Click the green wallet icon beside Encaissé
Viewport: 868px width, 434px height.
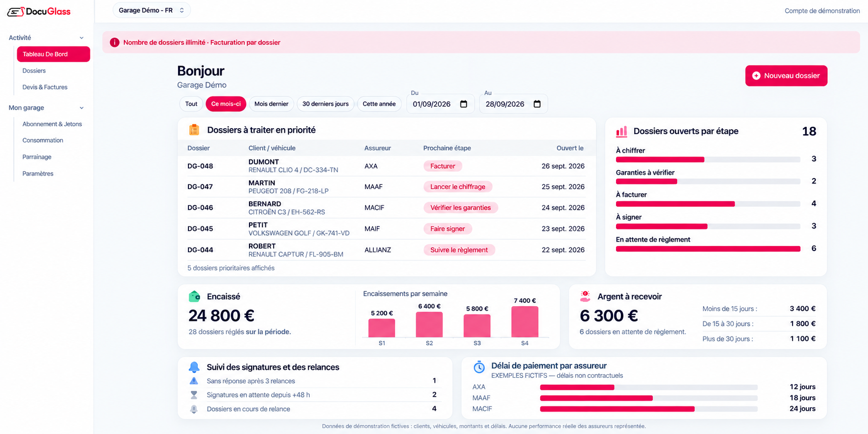pyautogui.click(x=194, y=297)
